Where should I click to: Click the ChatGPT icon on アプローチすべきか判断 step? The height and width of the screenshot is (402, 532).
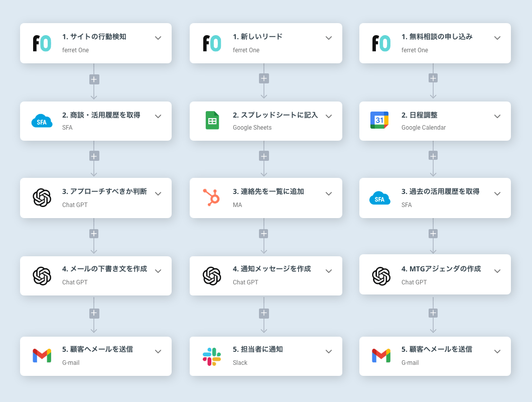click(x=42, y=197)
